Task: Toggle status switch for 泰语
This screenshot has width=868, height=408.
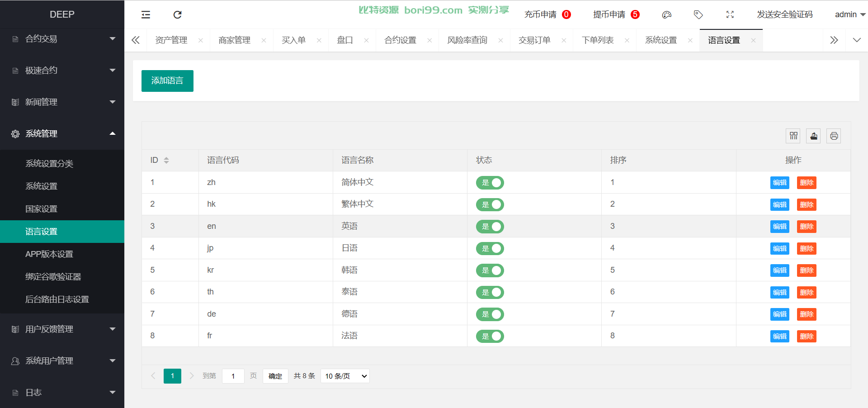Action: 490,292
